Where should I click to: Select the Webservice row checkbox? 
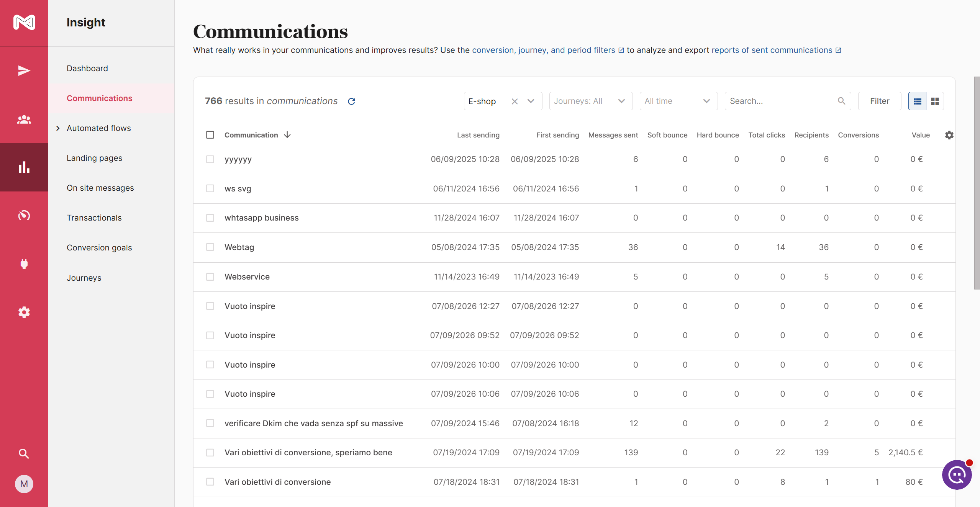coord(210,276)
